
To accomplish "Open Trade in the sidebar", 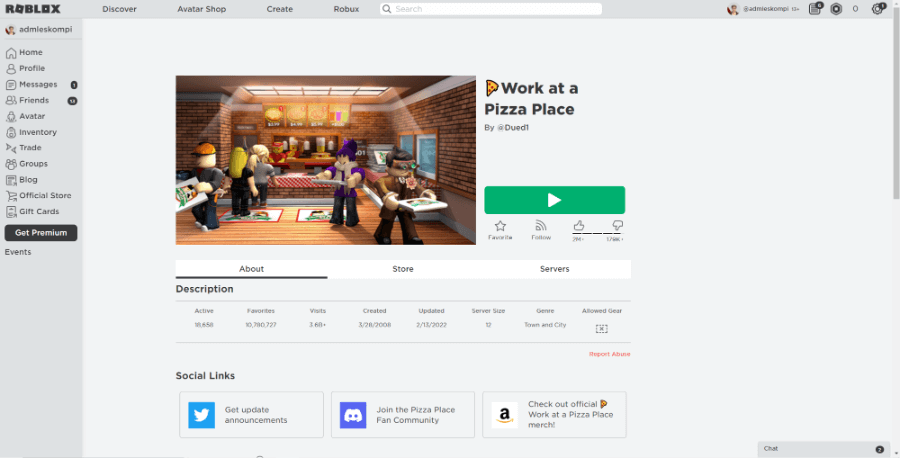I will [x=24, y=148].
